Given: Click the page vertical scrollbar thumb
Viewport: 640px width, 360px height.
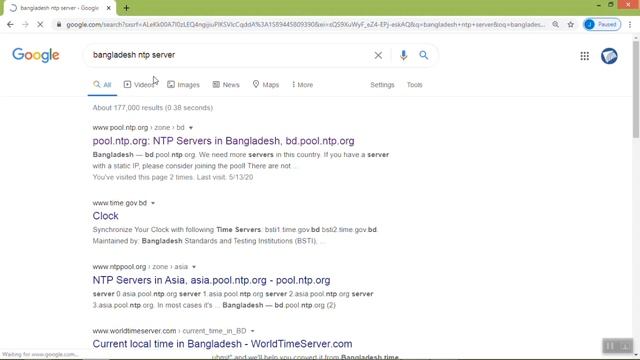Looking at the screenshot, I should click(636, 89).
